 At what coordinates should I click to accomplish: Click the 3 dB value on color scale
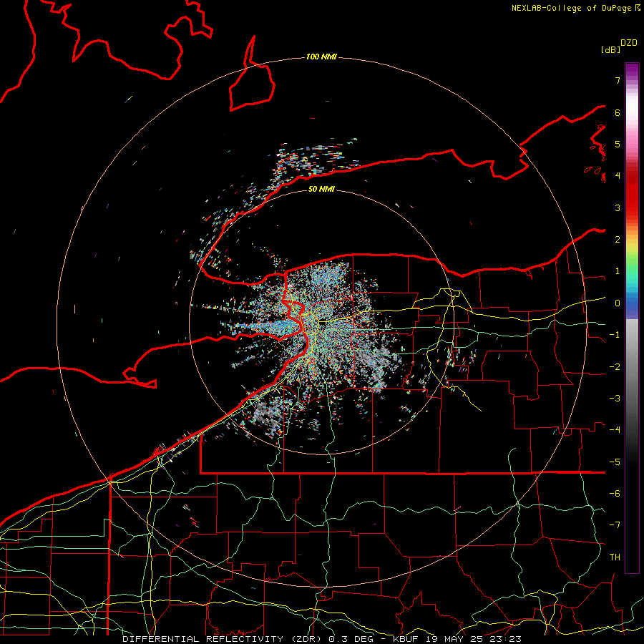click(618, 208)
